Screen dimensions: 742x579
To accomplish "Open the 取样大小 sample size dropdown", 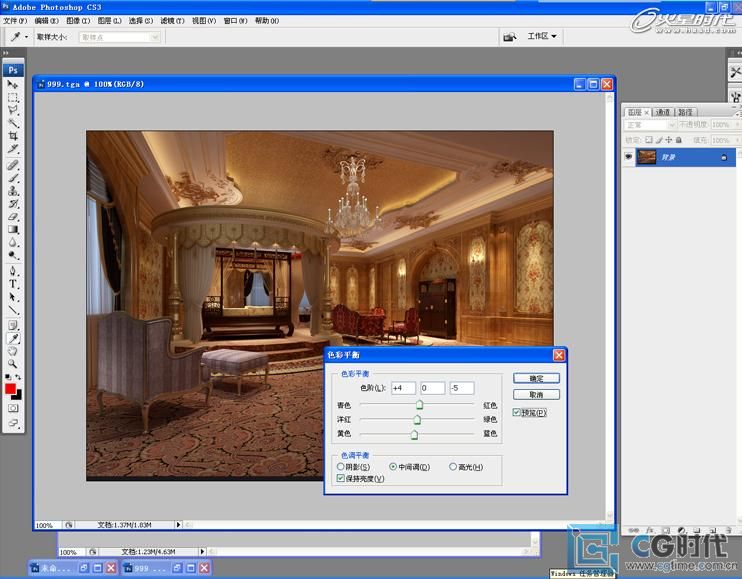I will [120, 37].
